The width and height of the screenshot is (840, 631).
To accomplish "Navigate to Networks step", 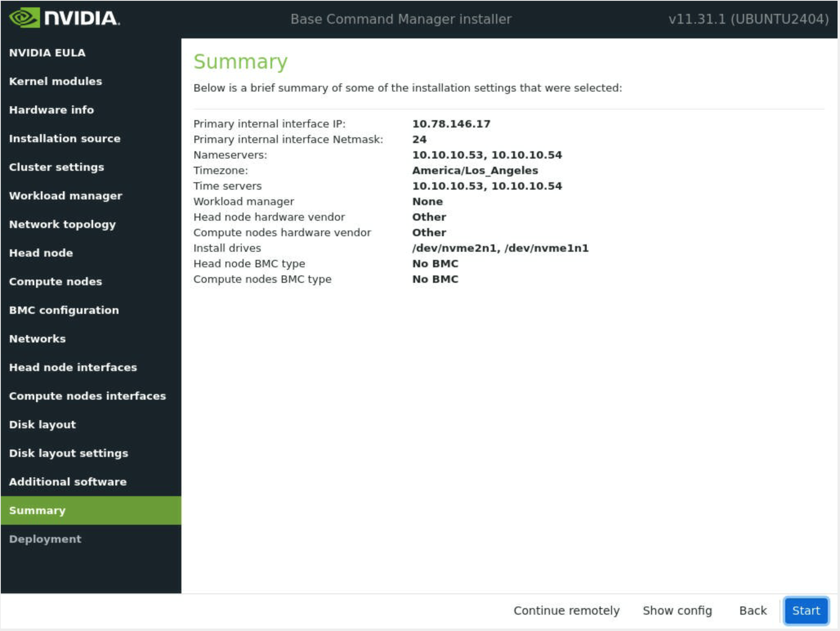I will point(37,339).
